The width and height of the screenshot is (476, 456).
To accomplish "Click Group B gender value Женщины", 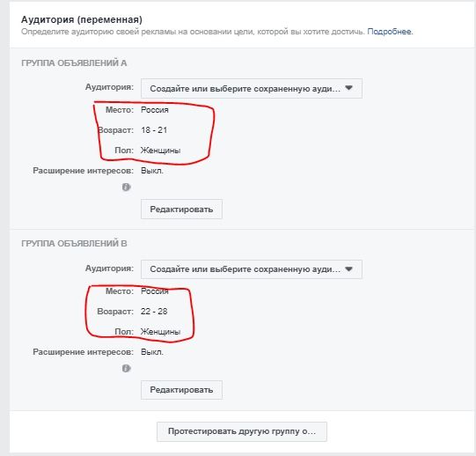I will coord(161,332).
